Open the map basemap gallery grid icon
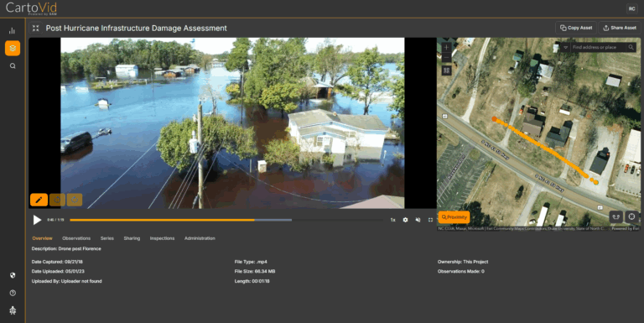The height and width of the screenshot is (323, 644). coord(446,70)
